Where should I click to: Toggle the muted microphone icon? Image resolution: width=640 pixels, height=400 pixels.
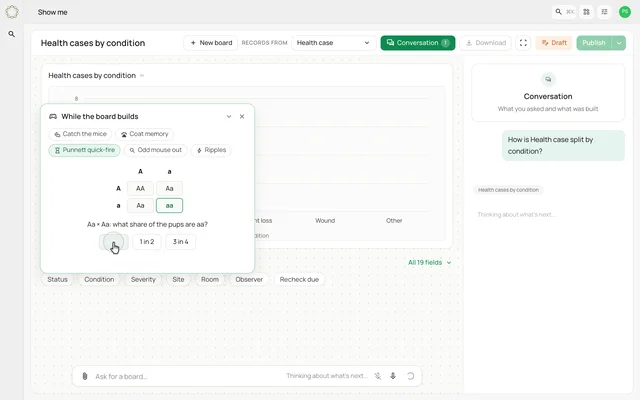378,376
